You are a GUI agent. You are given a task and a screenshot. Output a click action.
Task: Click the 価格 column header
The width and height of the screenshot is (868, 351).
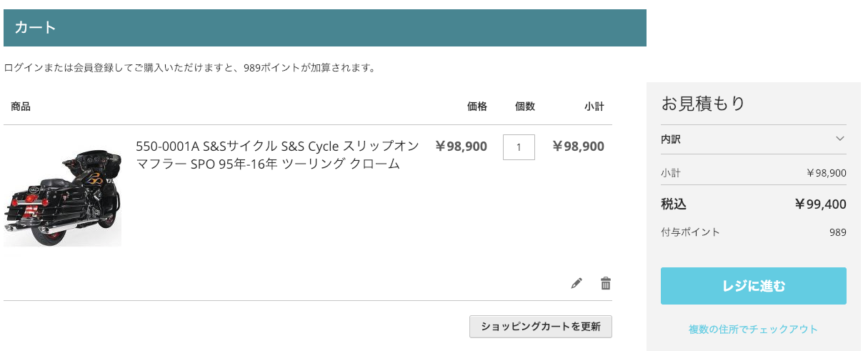coord(477,107)
